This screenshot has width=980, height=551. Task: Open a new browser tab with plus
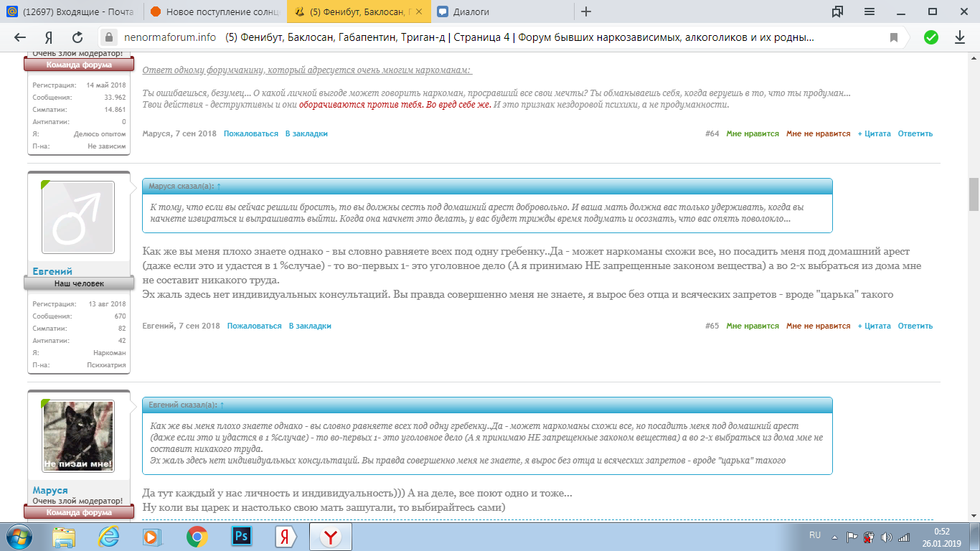click(586, 11)
